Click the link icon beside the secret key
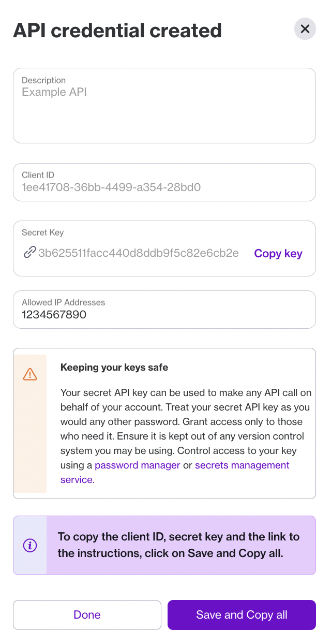This screenshot has height=644, width=331. pyautogui.click(x=30, y=253)
